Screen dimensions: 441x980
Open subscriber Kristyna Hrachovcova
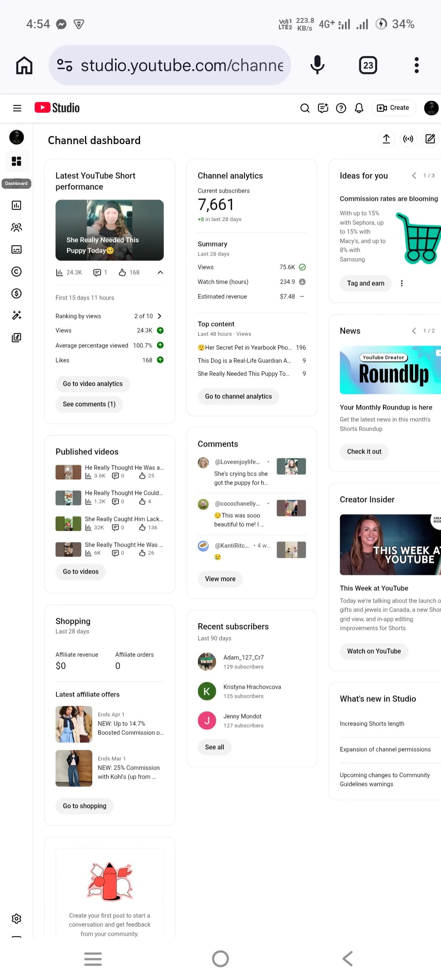(x=252, y=691)
